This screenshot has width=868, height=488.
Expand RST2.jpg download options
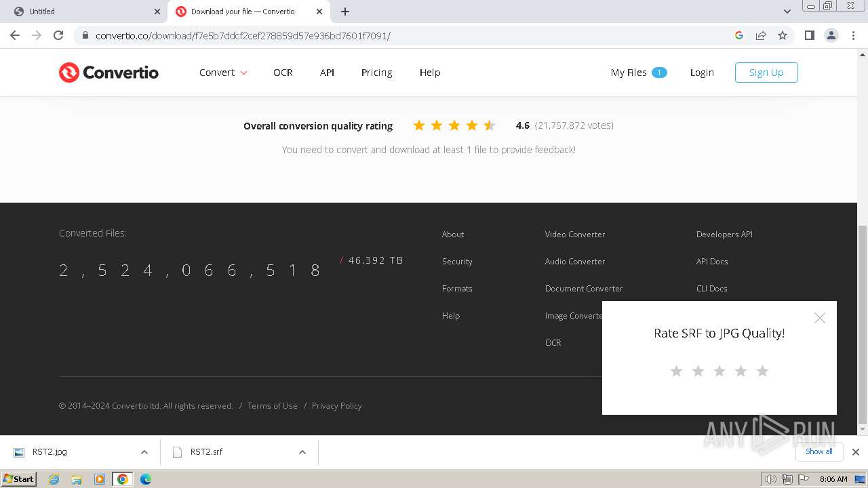(144, 452)
